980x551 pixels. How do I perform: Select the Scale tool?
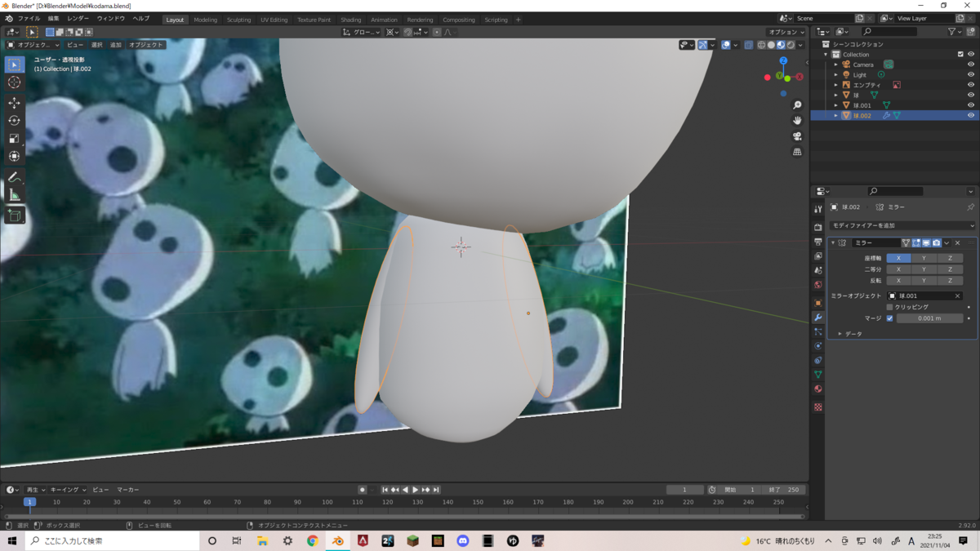click(15, 139)
